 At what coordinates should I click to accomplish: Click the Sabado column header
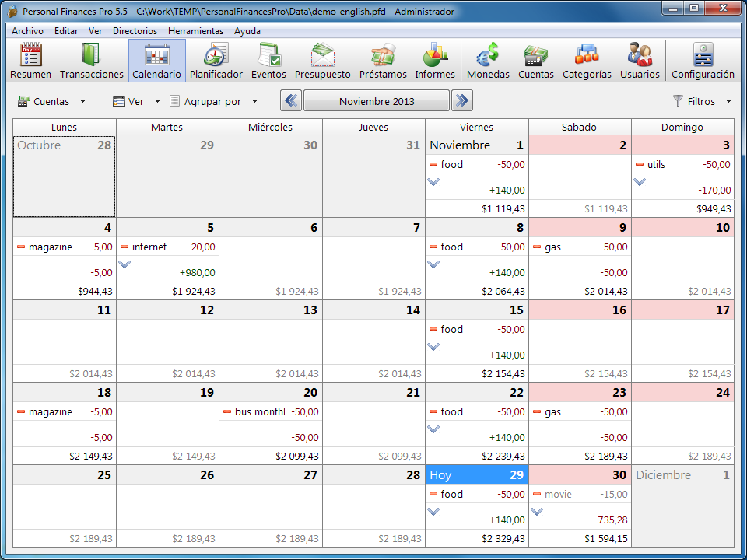tap(579, 127)
